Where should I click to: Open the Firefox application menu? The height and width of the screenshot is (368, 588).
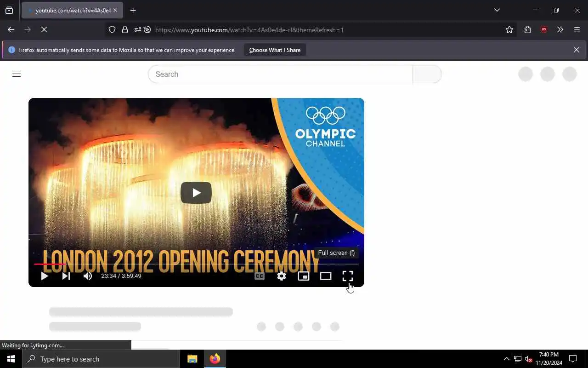point(577,29)
